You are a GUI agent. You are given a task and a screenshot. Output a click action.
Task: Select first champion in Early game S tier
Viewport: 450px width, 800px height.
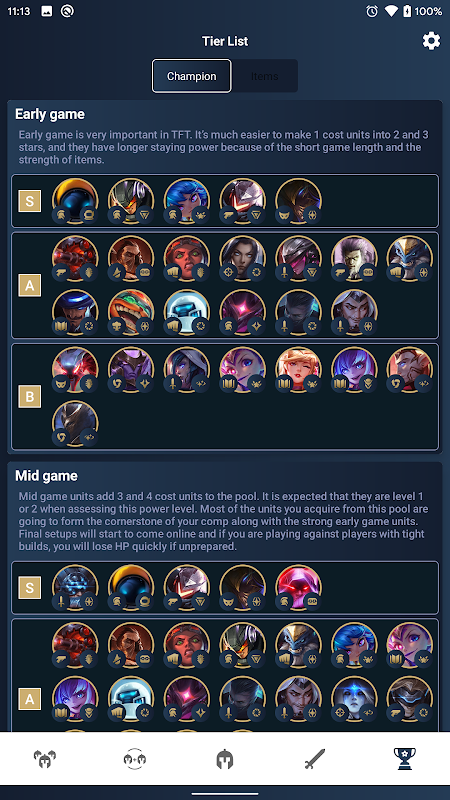(x=75, y=201)
